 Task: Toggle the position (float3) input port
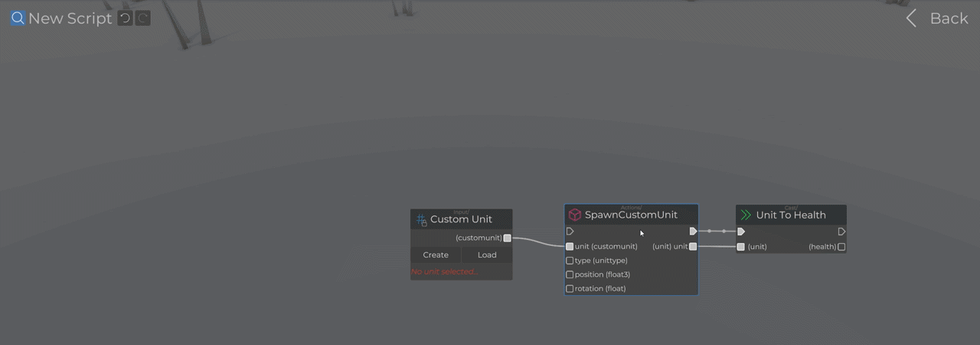pos(570,274)
